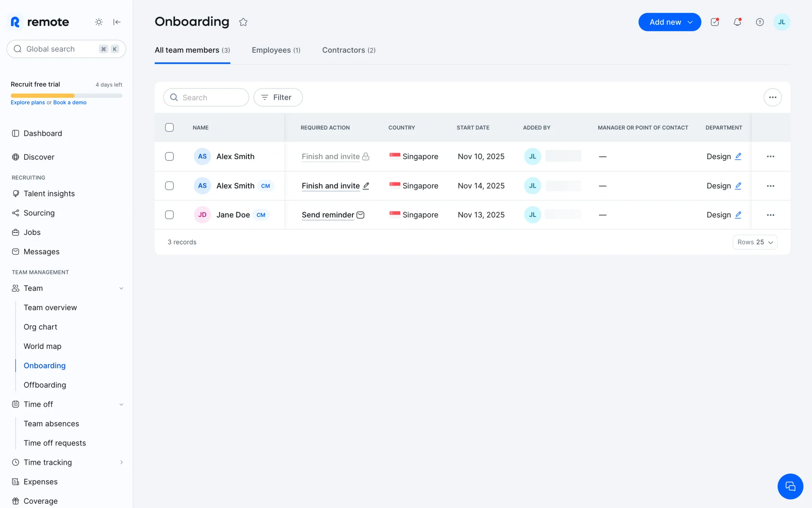Check the select-all header checkbox
Image resolution: width=812 pixels, height=508 pixels.
tap(169, 127)
